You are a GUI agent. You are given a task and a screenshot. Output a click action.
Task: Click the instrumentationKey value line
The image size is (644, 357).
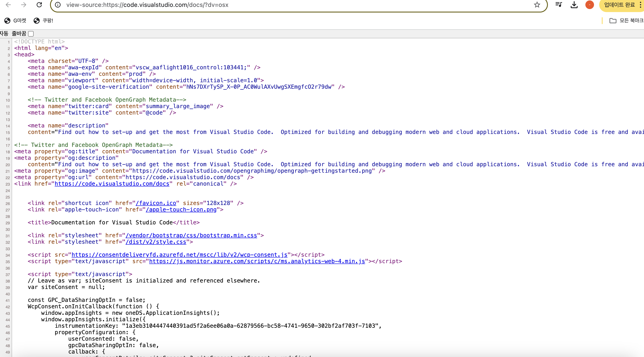tap(218, 326)
